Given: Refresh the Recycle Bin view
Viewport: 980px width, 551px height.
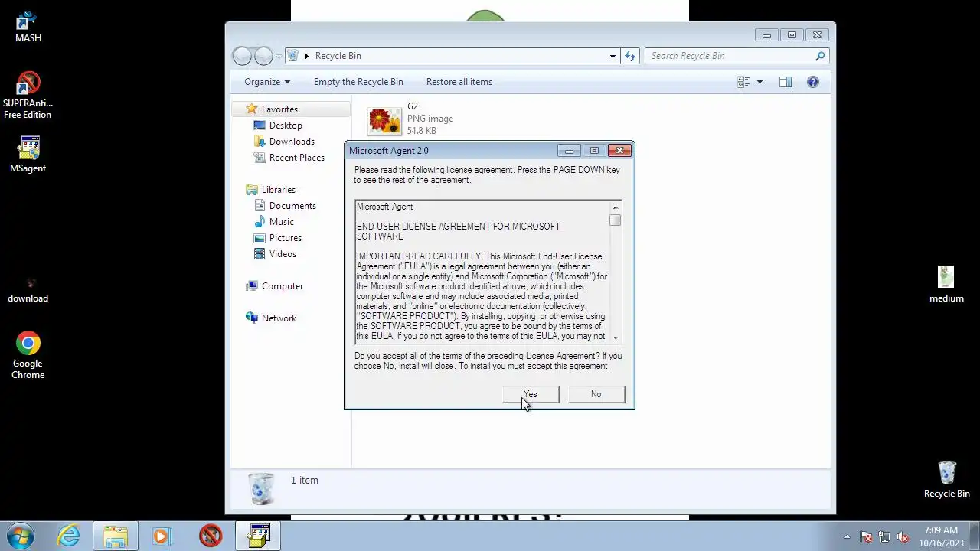Looking at the screenshot, I should tap(630, 56).
